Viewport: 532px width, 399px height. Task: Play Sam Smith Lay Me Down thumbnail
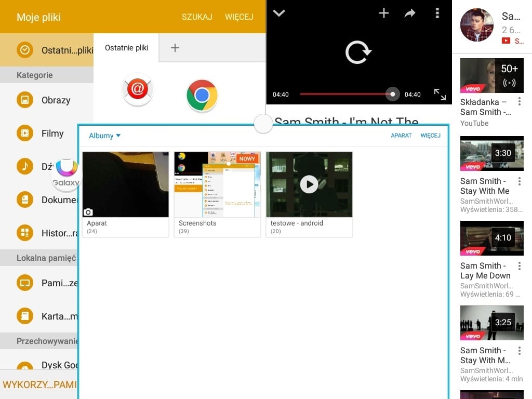pos(491,238)
